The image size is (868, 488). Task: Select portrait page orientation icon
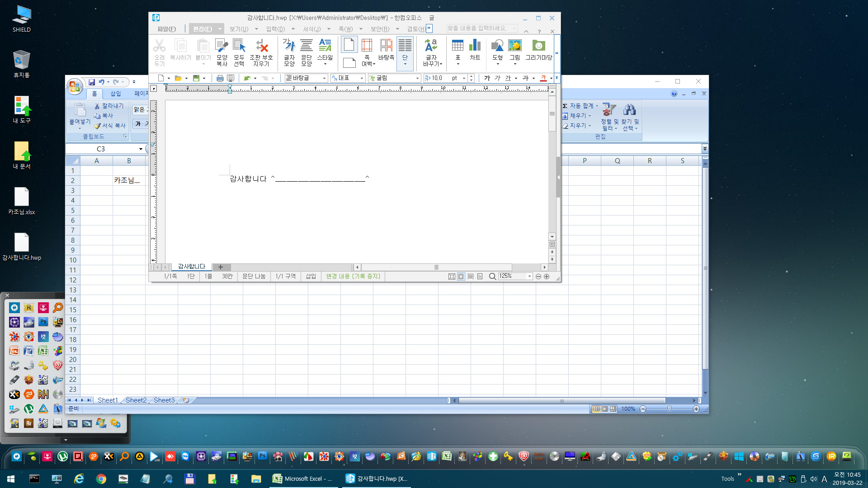(x=349, y=45)
